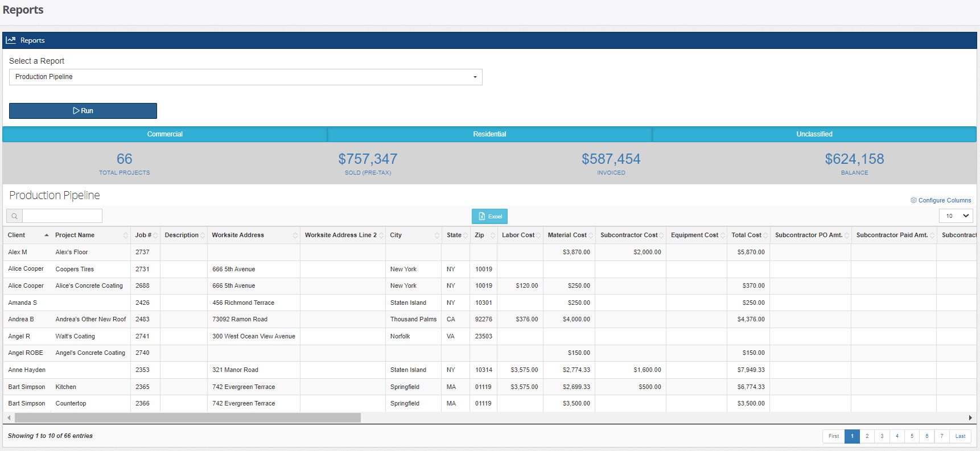Go to page 2 of results
The width and height of the screenshot is (980, 451).
[x=867, y=436]
